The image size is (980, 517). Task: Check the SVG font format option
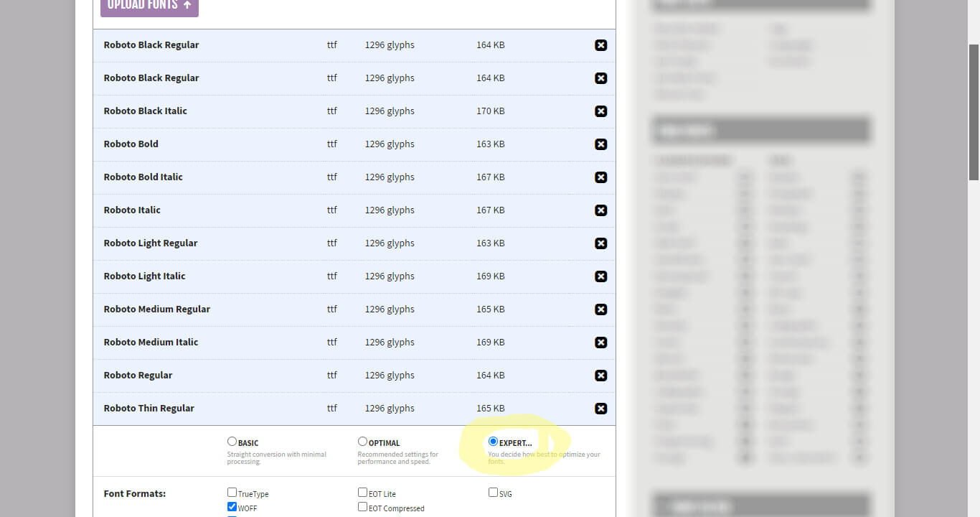coord(493,493)
